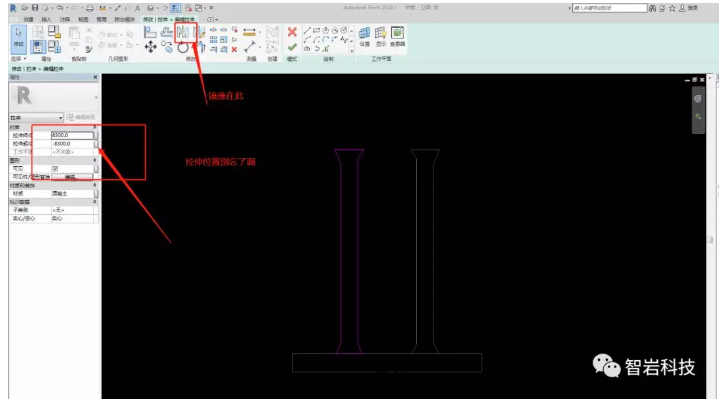Image resolution: width=727 pixels, height=408 pixels.
Task: Click the Text (A) icon in quick access toolbar
Action: tap(138, 8)
